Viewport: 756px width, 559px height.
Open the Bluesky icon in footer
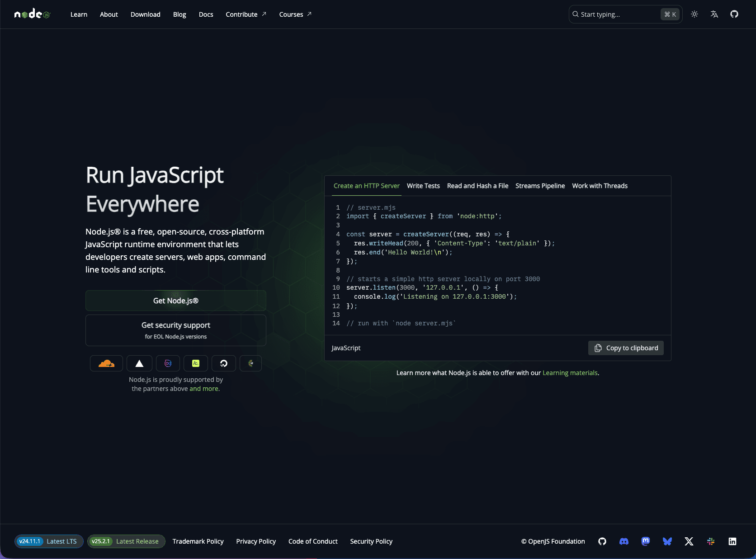667,541
